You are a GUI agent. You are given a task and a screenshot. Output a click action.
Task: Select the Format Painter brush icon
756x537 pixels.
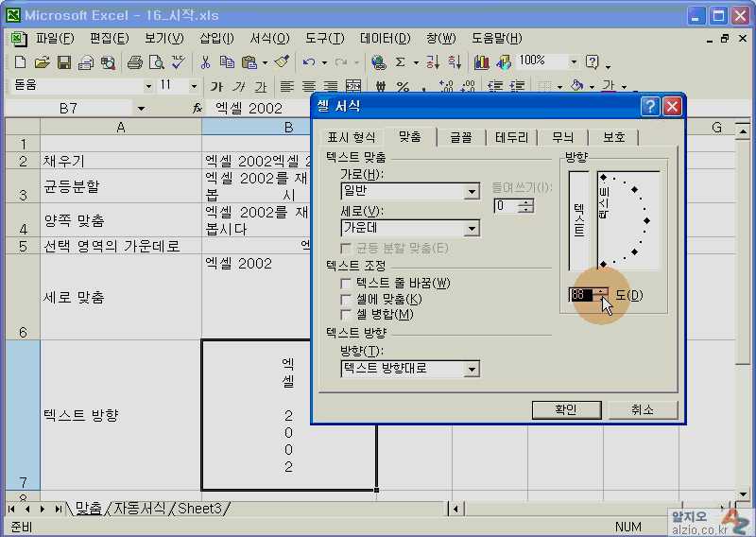[282, 62]
